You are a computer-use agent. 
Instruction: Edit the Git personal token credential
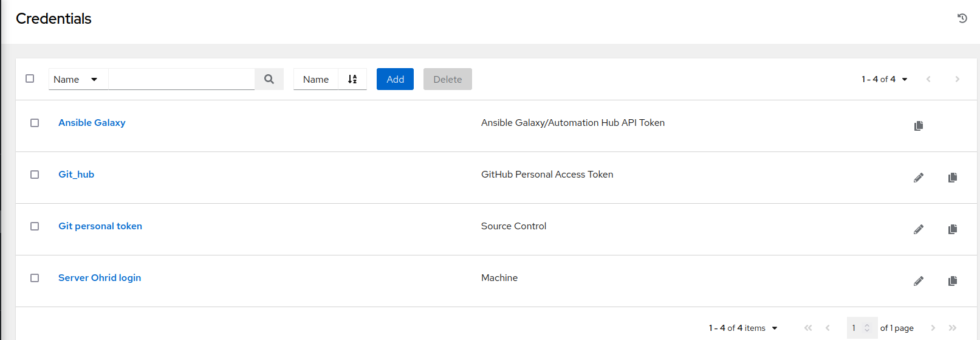919,229
